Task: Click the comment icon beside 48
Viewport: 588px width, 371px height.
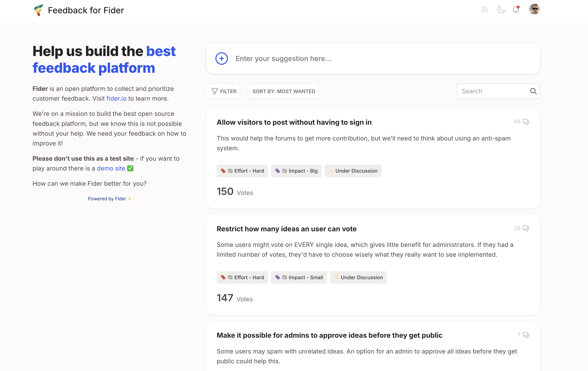Action: 526,122
